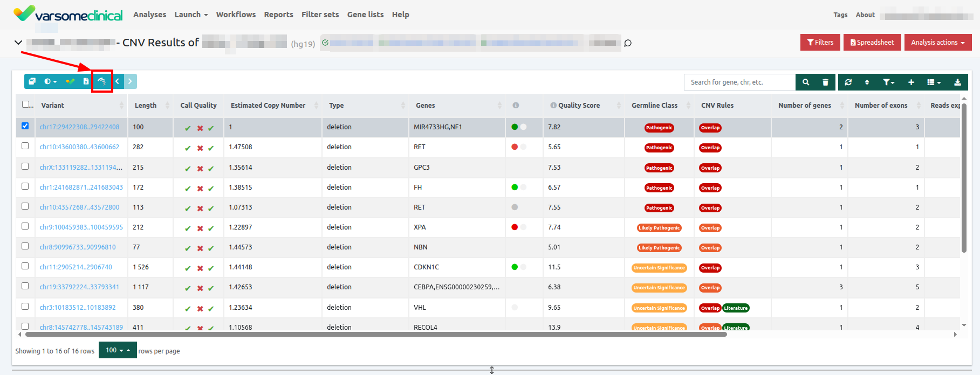The image size is (980, 375).
Task: Click the highlighted signal-arc toolbar icon
Action: click(x=101, y=81)
